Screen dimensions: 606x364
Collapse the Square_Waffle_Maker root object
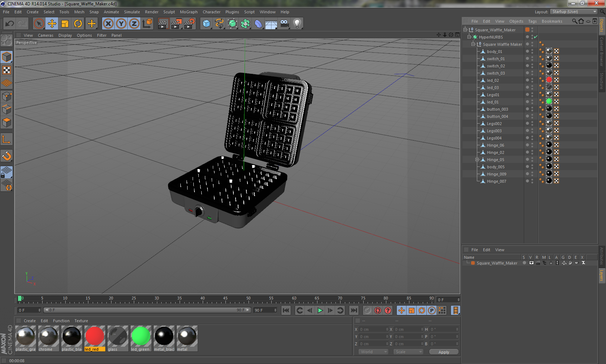[465, 30]
